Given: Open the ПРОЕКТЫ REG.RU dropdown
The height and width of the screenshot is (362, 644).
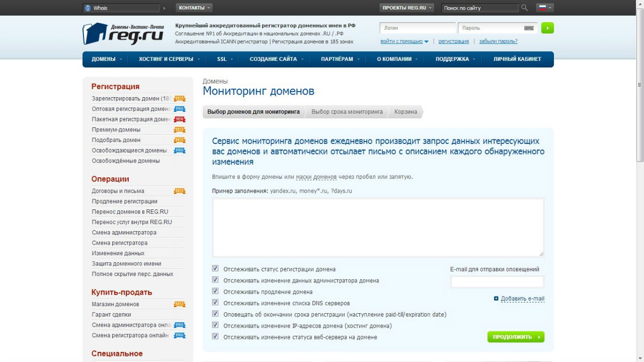Looking at the screenshot, I should click(407, 8).
